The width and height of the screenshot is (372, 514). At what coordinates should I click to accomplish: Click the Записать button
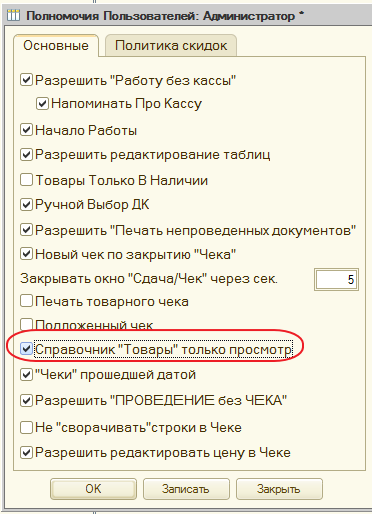coord(186,489)
